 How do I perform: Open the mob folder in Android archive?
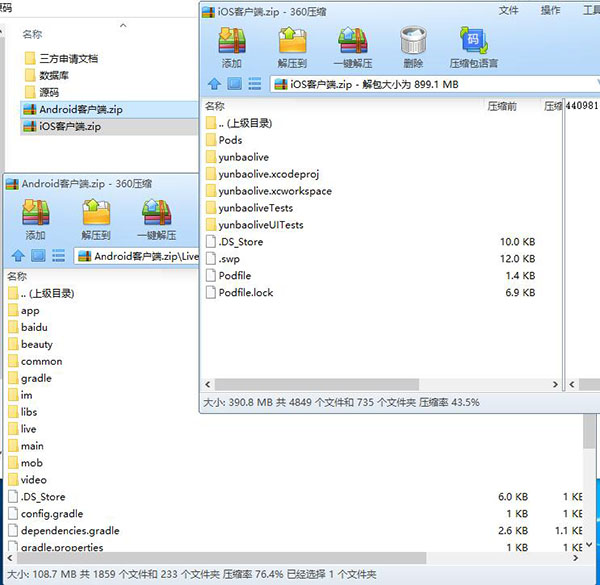coord(25,463)
